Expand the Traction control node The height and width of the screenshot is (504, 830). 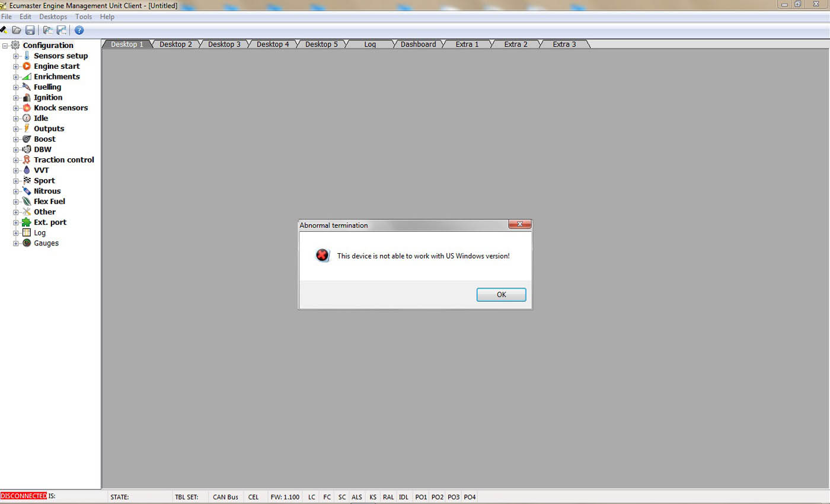tap(16, 160)
